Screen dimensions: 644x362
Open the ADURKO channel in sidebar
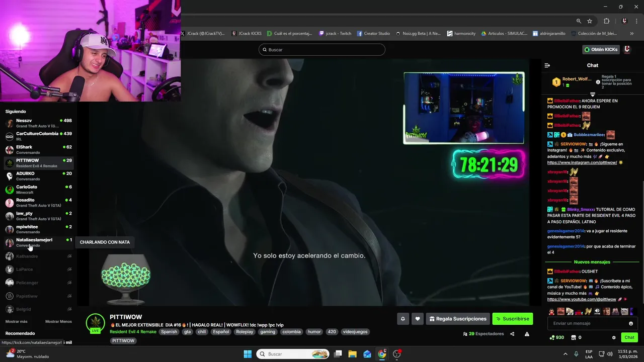coord(39,176)
